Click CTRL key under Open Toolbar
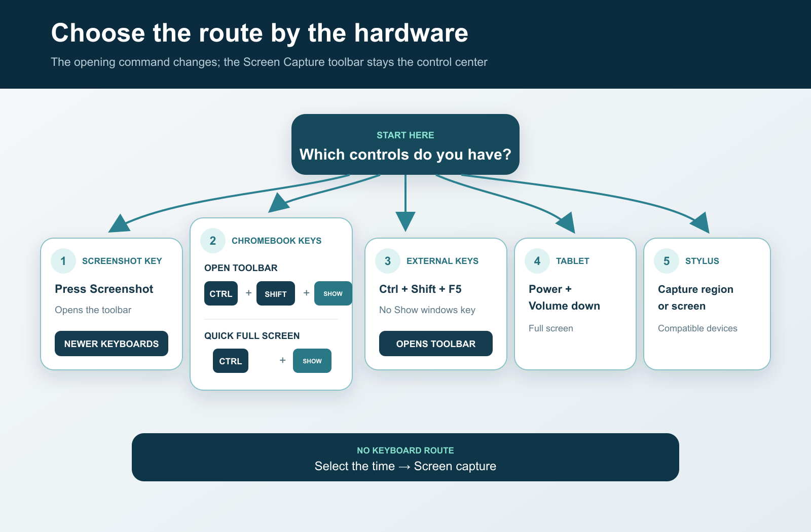This screenshot has width=811, height=532. (x=221, y=293)
